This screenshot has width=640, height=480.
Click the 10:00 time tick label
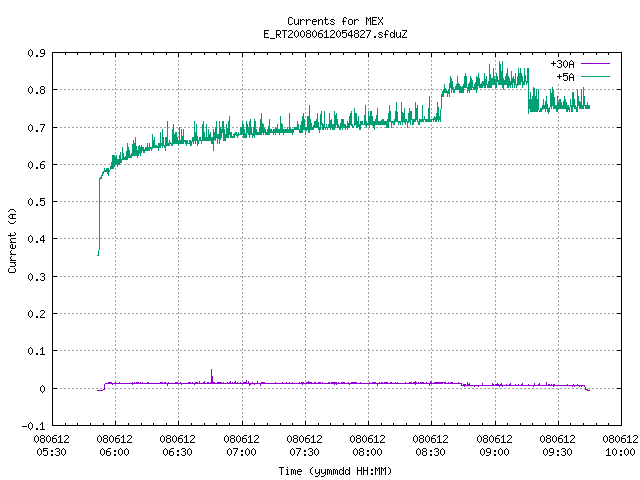tap(620, 452)
